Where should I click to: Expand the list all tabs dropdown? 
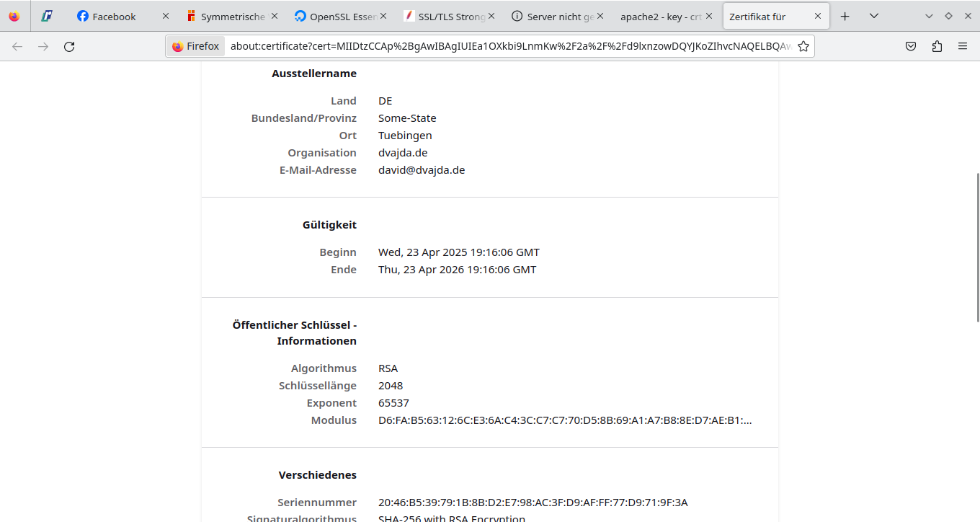[873, 16]
